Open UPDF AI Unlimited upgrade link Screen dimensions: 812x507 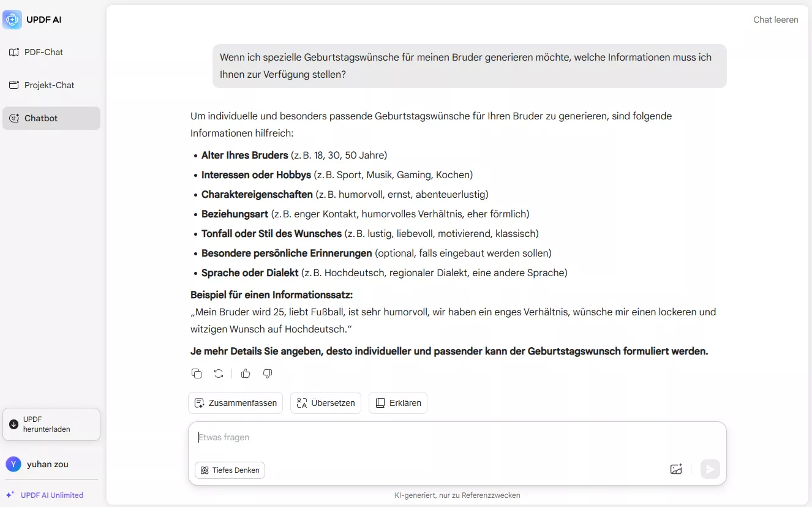pyautogui.click(x=51, y=495)
